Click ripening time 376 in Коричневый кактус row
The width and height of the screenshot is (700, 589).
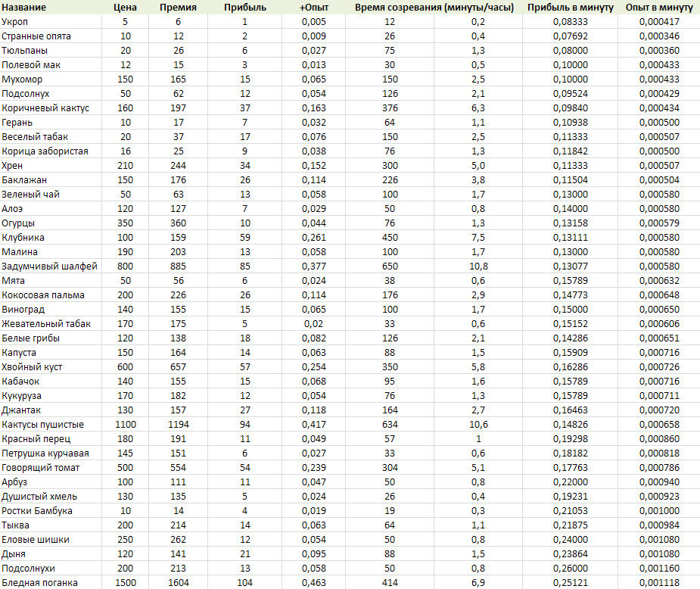point(390,108)
